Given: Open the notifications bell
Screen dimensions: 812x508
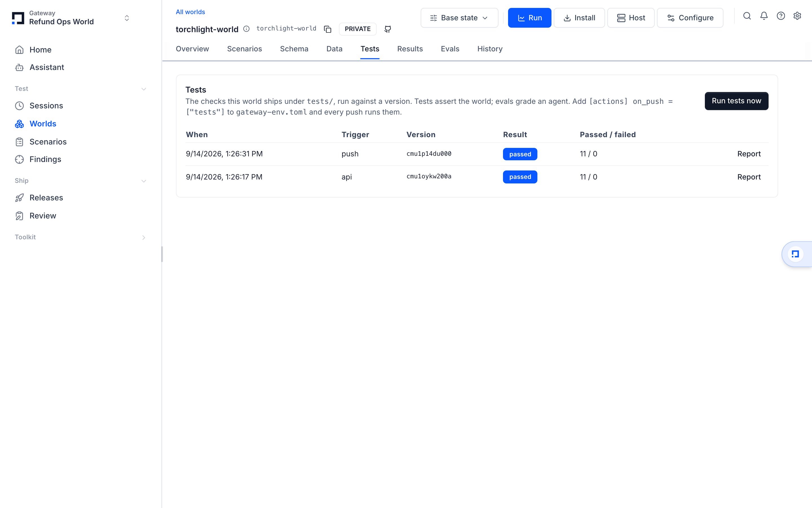Looking at the screenshot, I should [x=764, y=16].
